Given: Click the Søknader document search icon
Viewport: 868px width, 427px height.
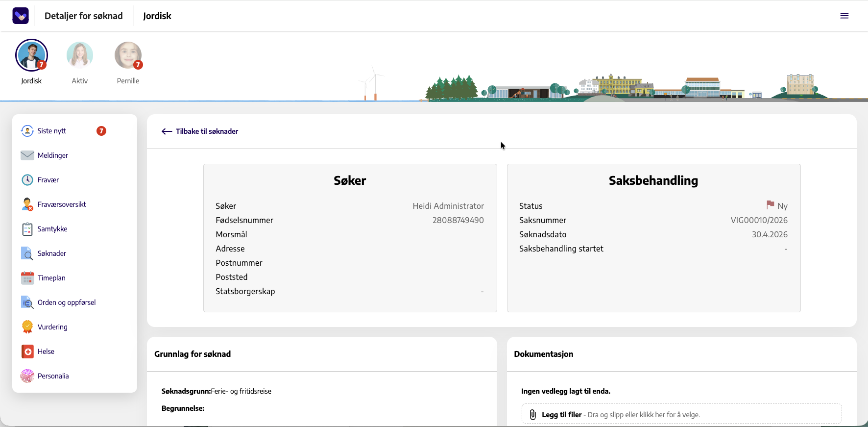Looking at the screenshot, I should tap(27, 253).
